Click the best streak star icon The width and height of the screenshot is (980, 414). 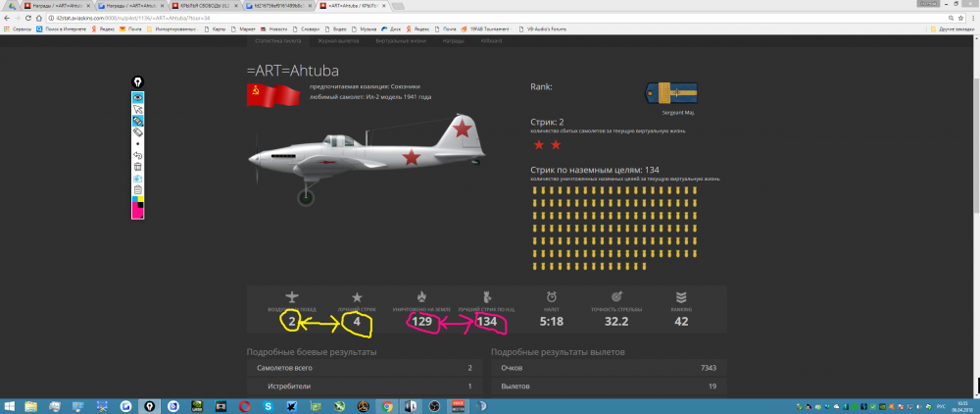[x=357, y=297]
